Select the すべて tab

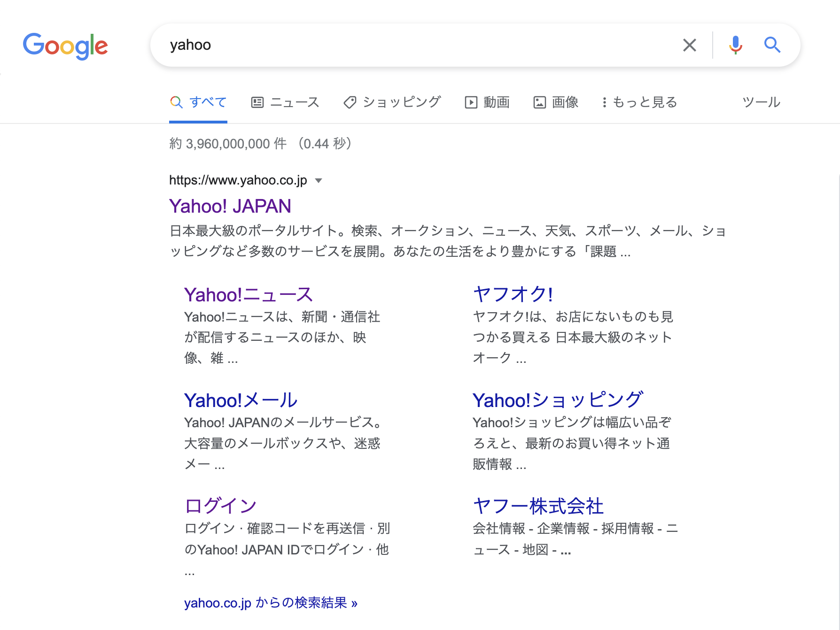click(x=198, y=102)
